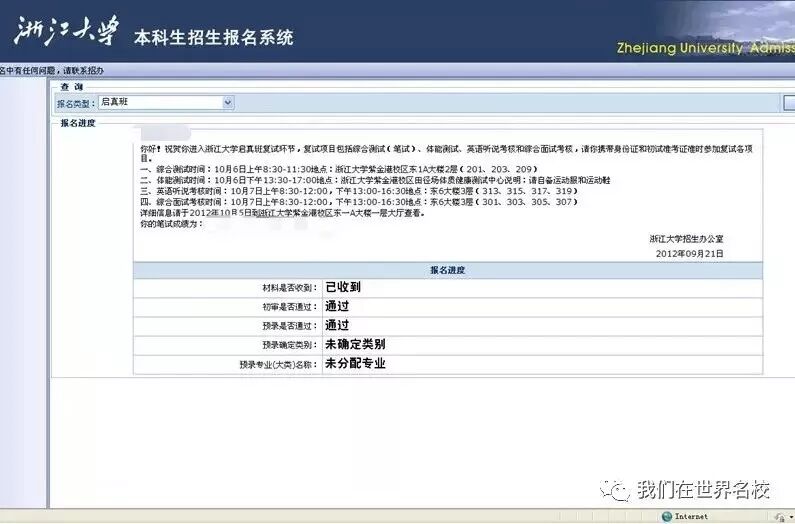Click the 材料是否收到 label
Screen dimensions: 795x524
(x=290, y=288)
